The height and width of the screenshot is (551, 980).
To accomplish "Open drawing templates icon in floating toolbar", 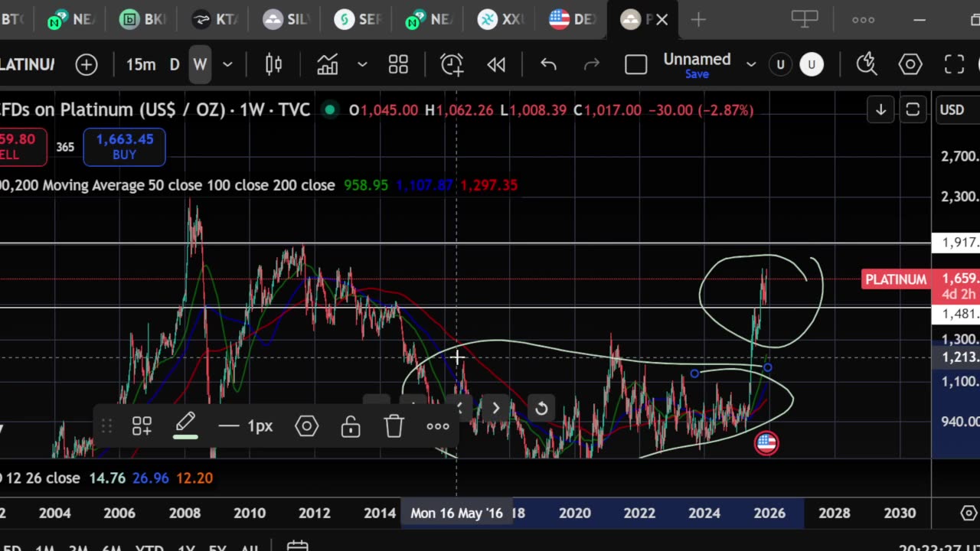I will [x=142, y=426].
